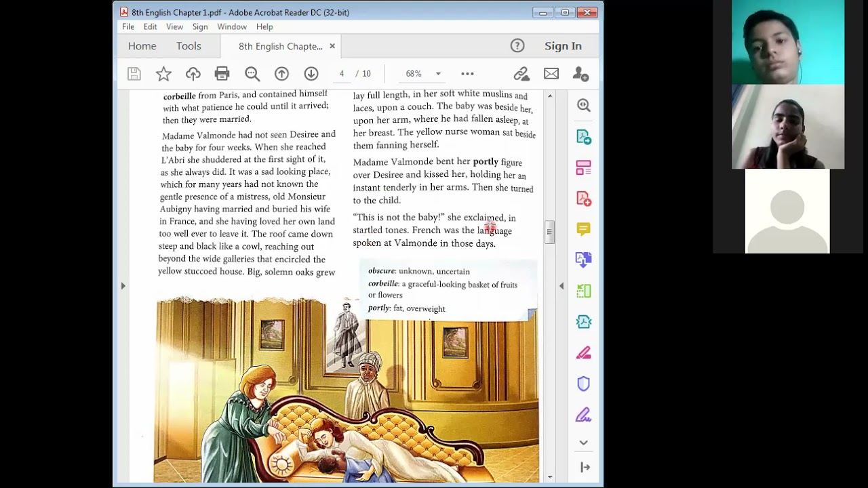Expand more tools chevron in the right pane
The height and width of the screenshot is (488, 868).
pos(584,443)
